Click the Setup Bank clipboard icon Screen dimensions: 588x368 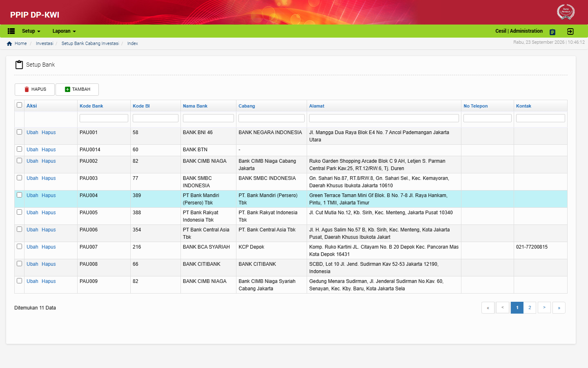click(19, 65)
